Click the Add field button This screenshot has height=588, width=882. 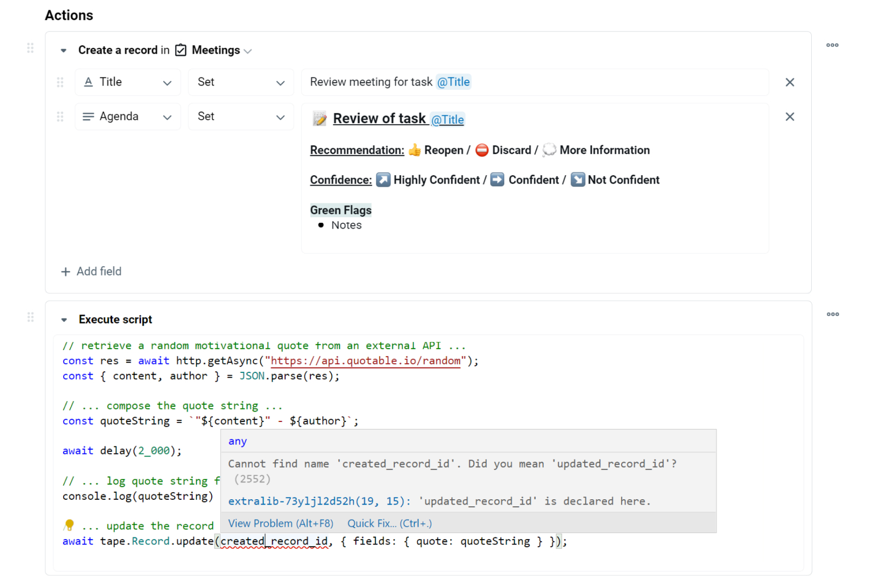coord(91,271)
